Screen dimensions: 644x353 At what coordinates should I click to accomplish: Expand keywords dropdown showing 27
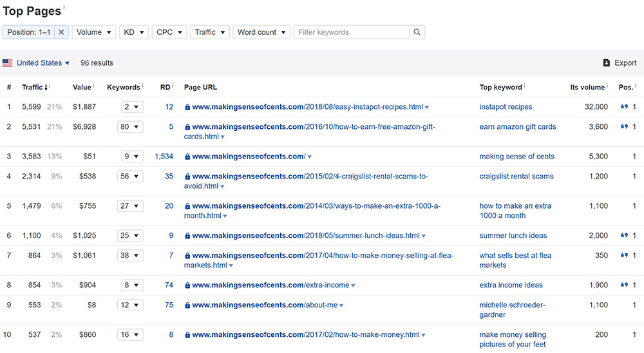point(130,206)
